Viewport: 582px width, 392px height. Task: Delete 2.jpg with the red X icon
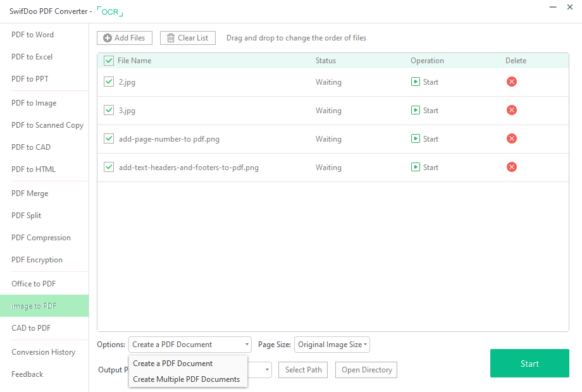coord(512,82)
